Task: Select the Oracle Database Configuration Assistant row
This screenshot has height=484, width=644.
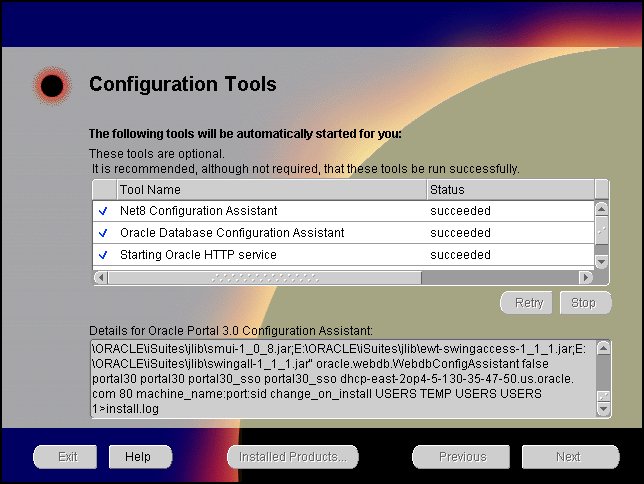Action: [344, 233]
